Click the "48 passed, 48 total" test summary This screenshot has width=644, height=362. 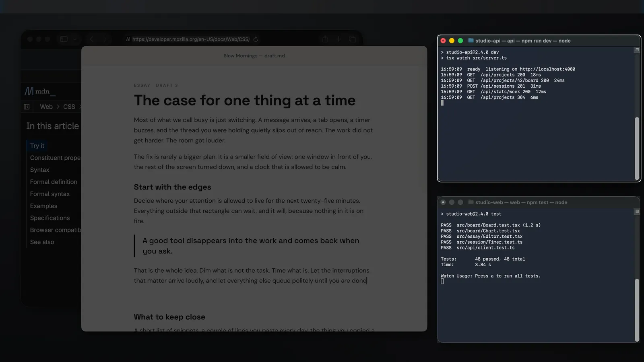[x=500, y=259]
